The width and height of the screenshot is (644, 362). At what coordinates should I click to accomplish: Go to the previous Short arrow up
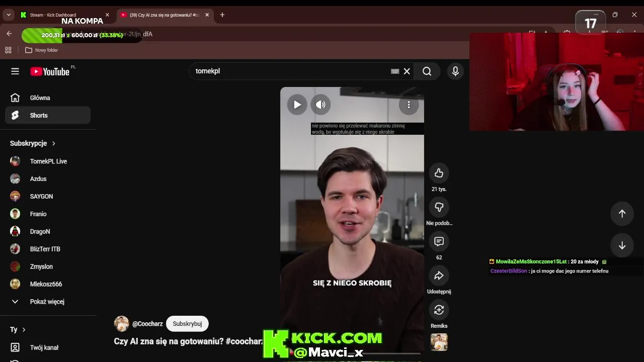622,214
